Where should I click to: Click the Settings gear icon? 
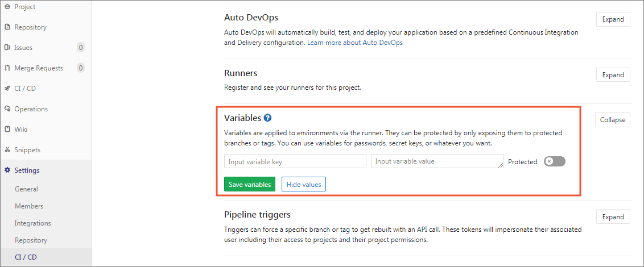[7, 170]
